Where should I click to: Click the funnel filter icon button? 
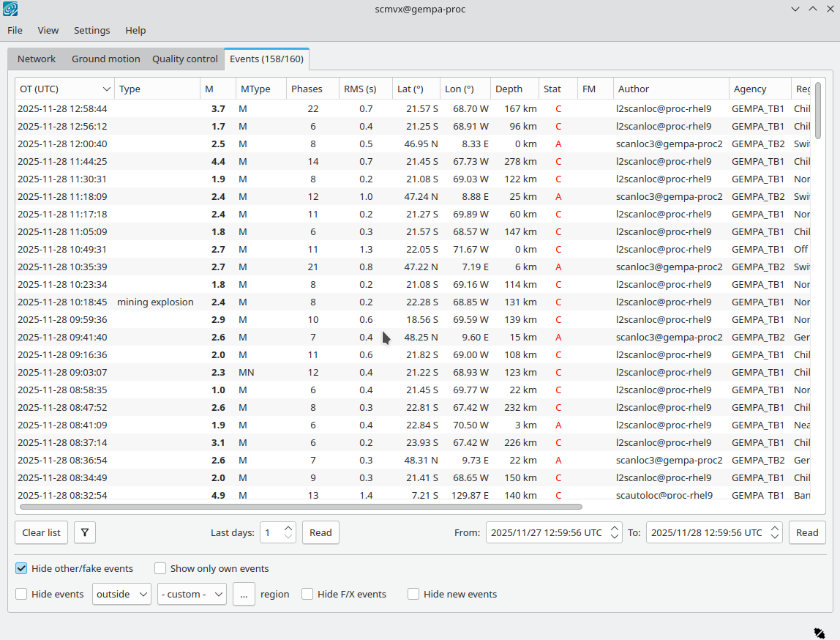[x=85, y=532]
